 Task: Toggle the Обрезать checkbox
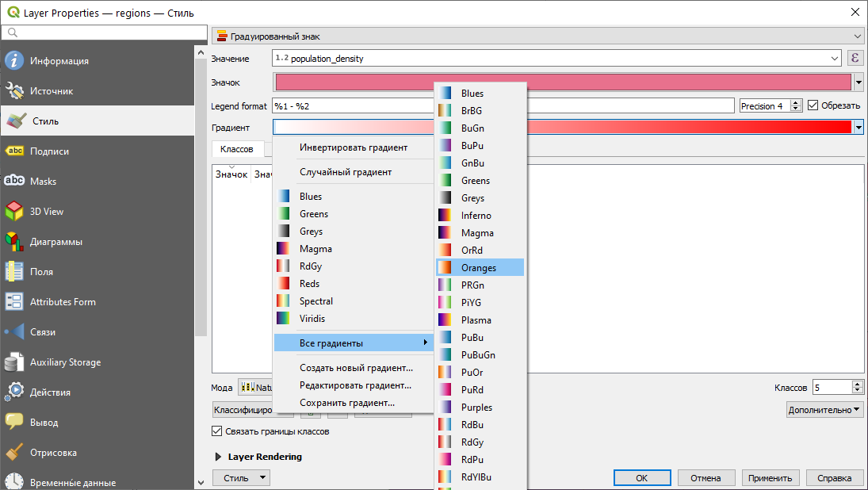[x=813, y=105]
